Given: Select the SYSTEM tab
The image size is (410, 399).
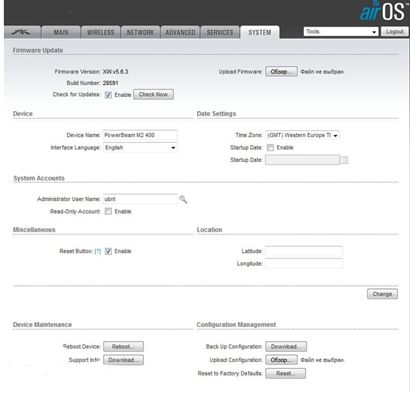Looking at the screenshot, I should click(260, 32).
